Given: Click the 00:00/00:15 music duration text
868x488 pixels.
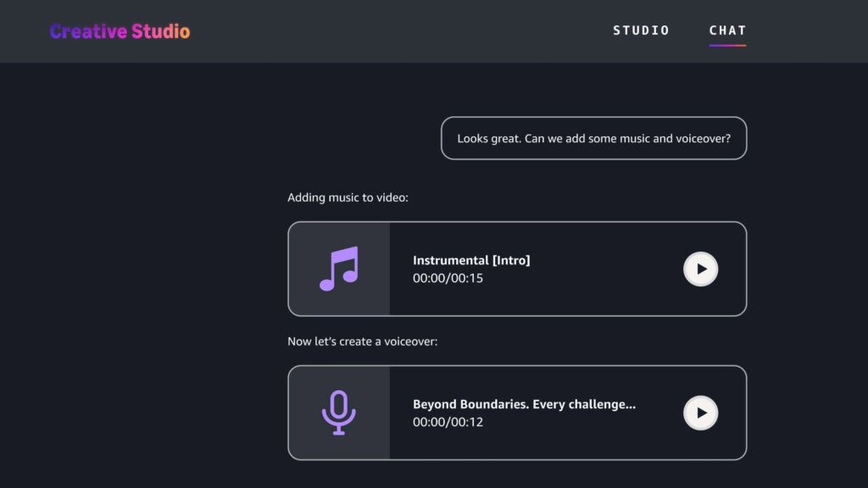Looking at the screenshot, I should [448, 278].
